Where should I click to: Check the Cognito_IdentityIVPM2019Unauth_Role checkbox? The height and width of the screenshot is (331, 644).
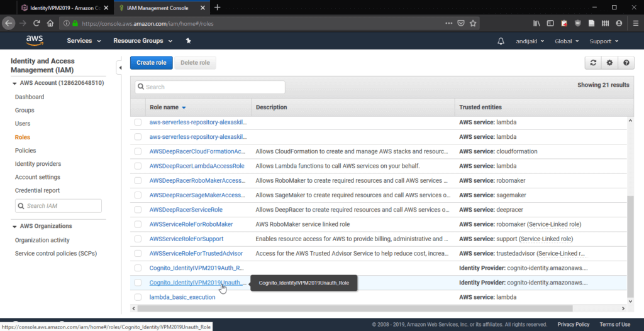point(138,283)
